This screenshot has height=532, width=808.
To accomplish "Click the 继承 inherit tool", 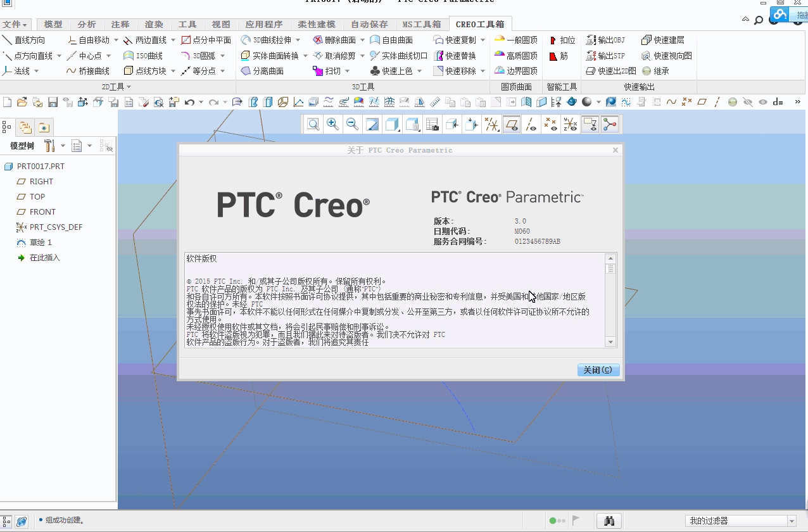I will (655, 71).
